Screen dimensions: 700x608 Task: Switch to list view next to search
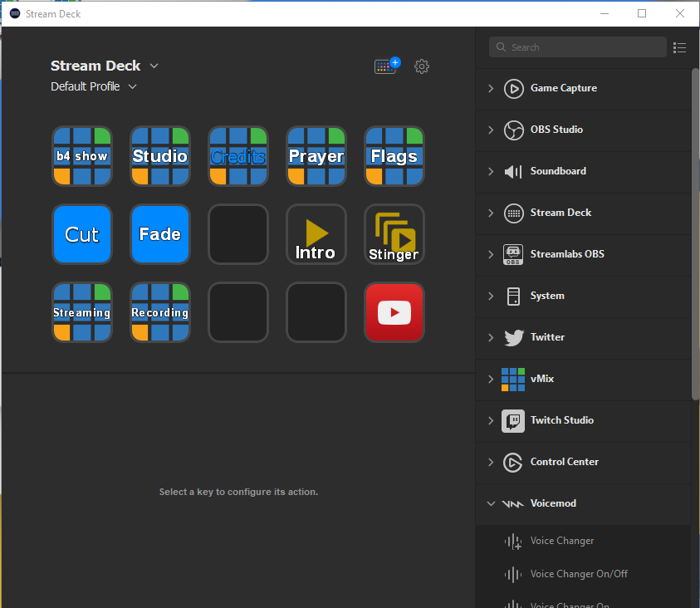point(679,47)
